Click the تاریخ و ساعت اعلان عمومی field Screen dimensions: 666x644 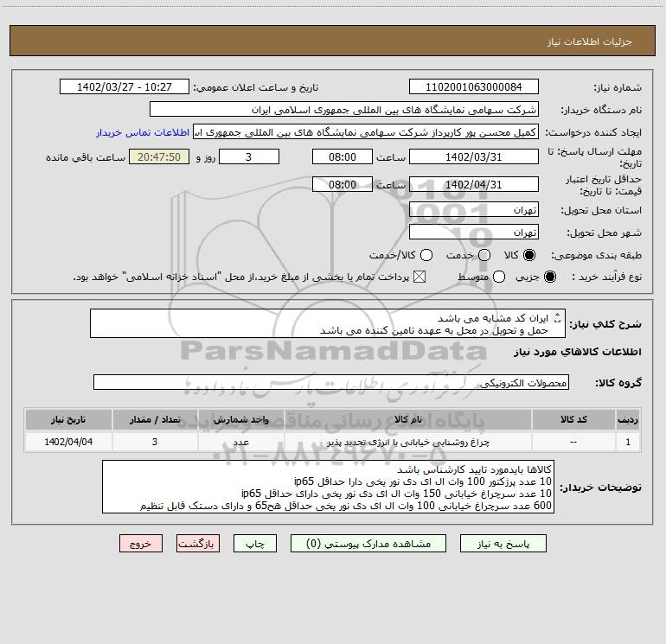pyautogui.click(x=125, y=87)
